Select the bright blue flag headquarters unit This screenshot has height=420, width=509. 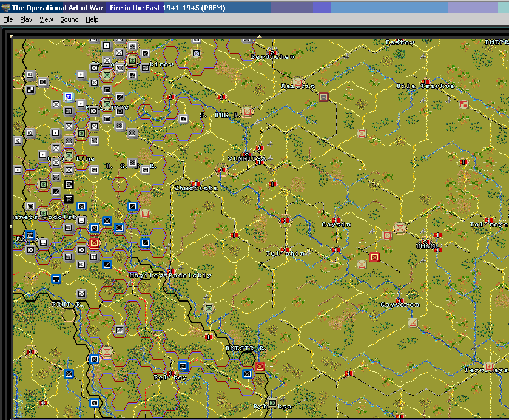[x=68, y=97]
